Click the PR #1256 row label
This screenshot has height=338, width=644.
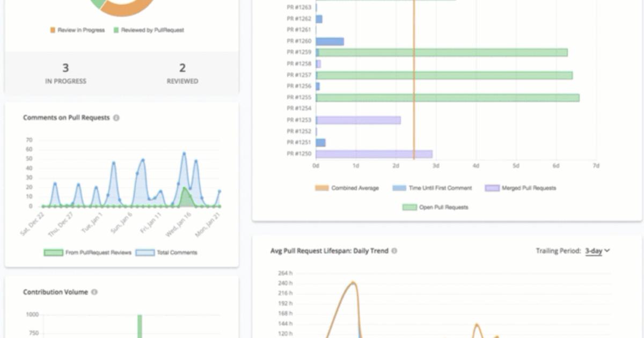(299, 86)
